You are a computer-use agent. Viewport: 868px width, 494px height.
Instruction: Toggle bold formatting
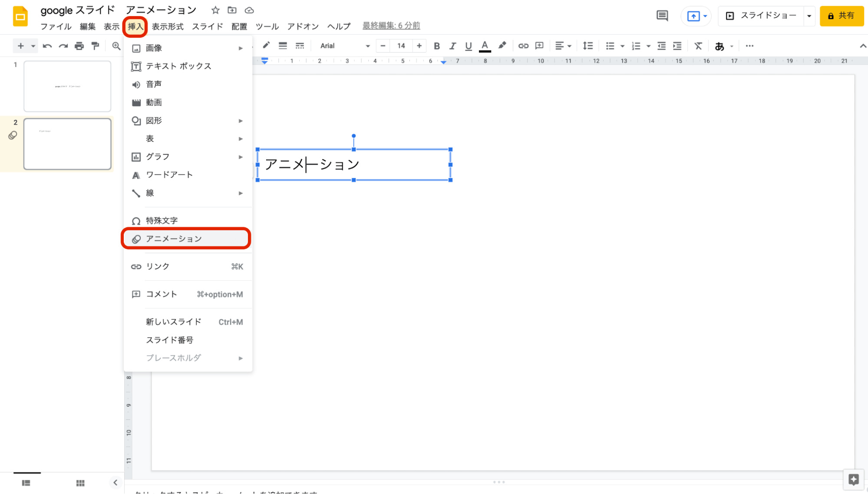coord(437,46)
